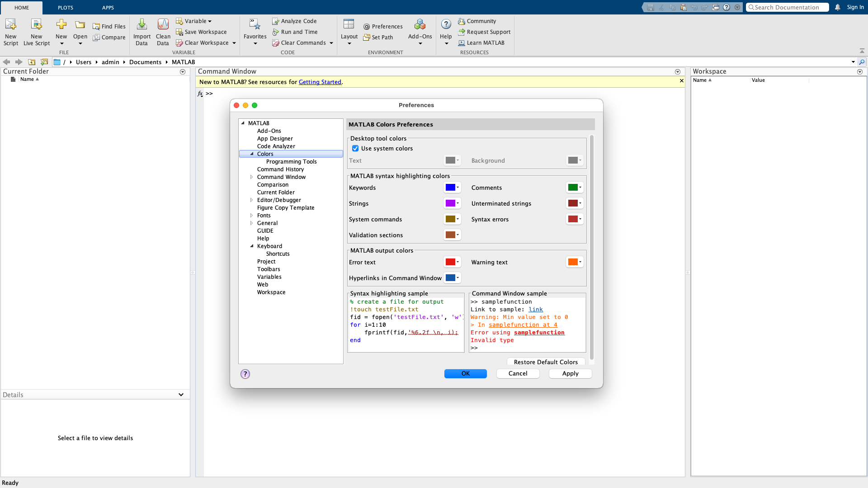Click the notifications bell icon
The image size is (868, 488).
click(837, 7)
